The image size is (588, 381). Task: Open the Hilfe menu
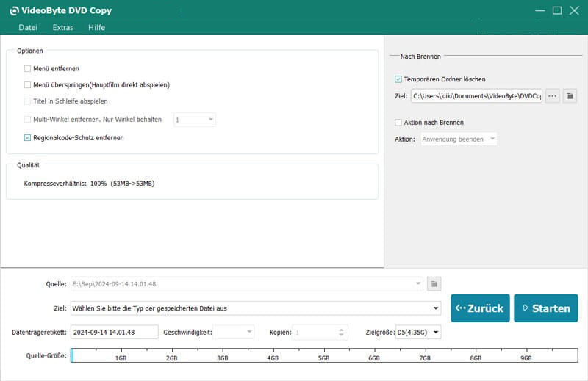(x=97, y=27)
